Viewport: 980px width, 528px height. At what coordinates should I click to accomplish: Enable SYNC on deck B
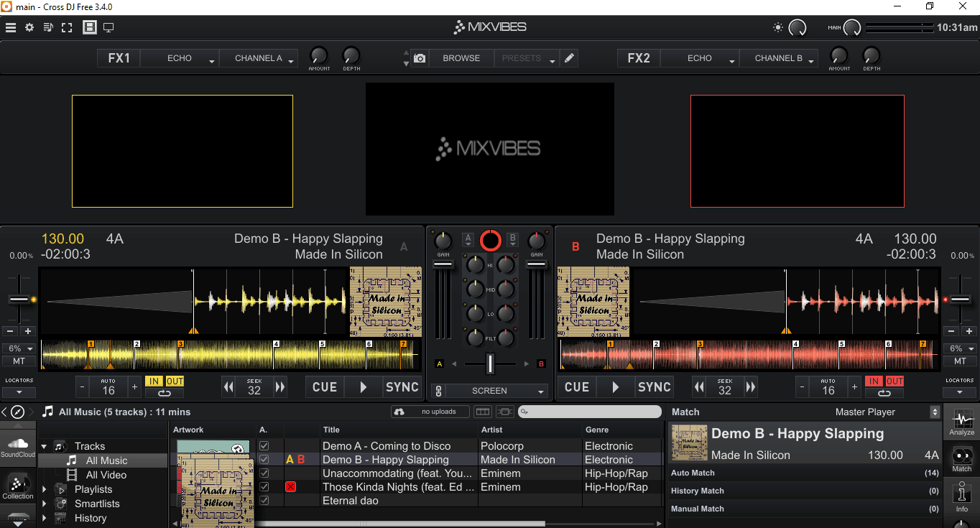pos(654,386)
